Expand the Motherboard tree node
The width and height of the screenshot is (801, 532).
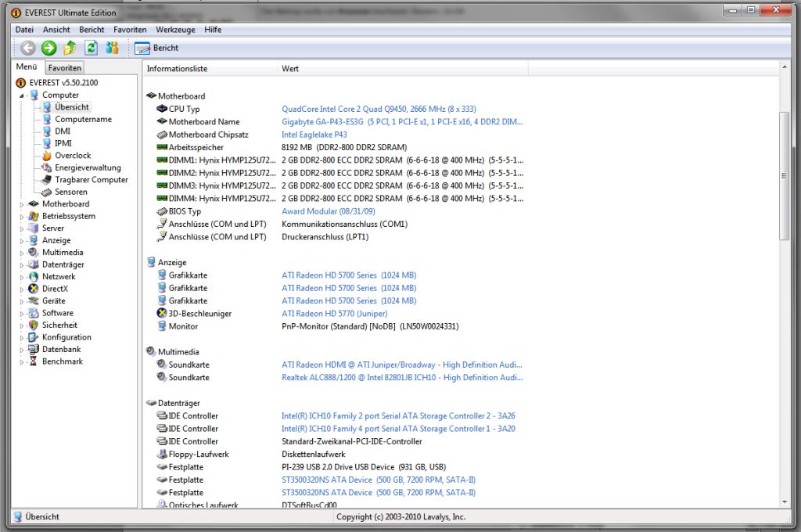(21, 204)
